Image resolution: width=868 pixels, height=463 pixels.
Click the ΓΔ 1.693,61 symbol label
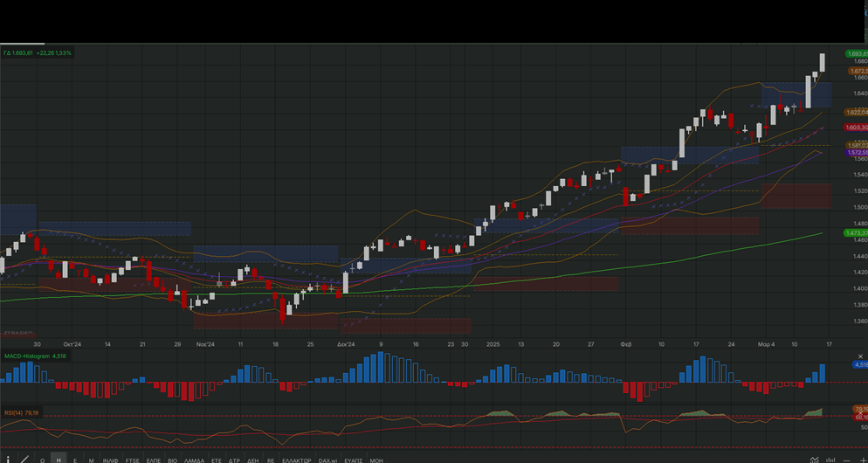pos(18,52)
